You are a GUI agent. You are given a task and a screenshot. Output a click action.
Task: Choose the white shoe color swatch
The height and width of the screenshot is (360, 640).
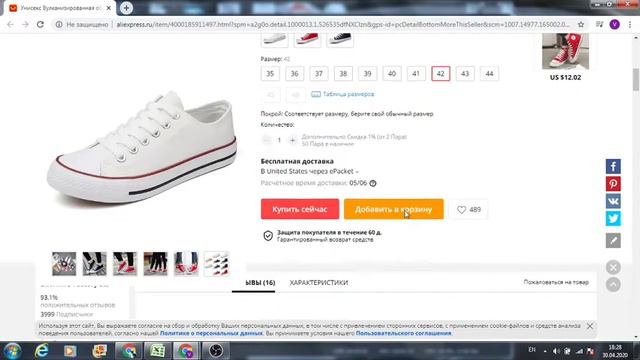[x=275, y=40]
